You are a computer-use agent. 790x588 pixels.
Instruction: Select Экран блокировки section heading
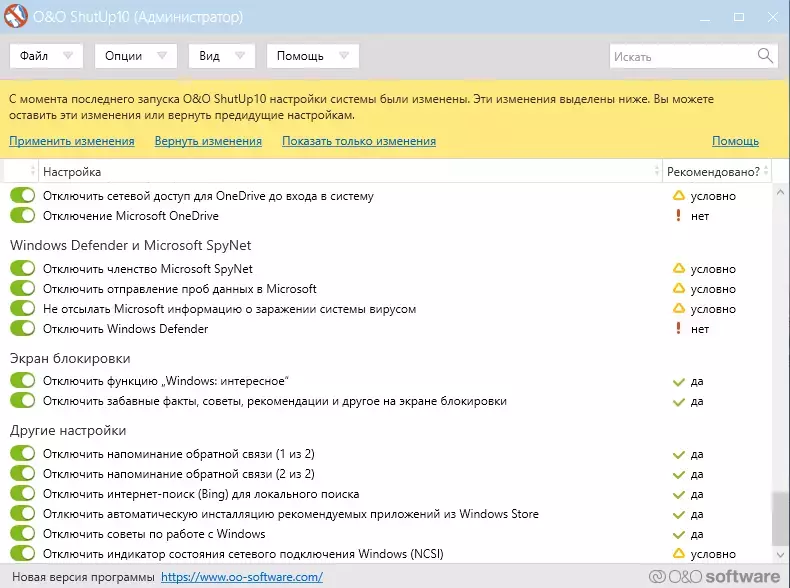[70, 359]
